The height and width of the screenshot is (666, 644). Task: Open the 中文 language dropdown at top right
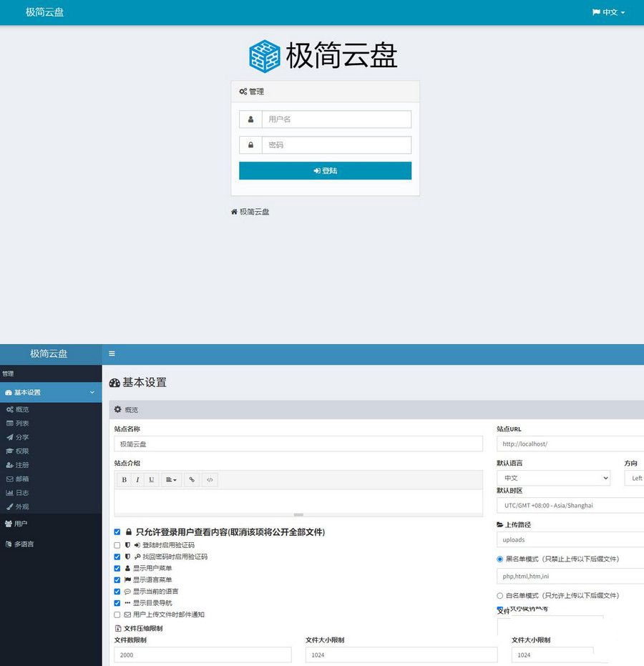[608, 12]
